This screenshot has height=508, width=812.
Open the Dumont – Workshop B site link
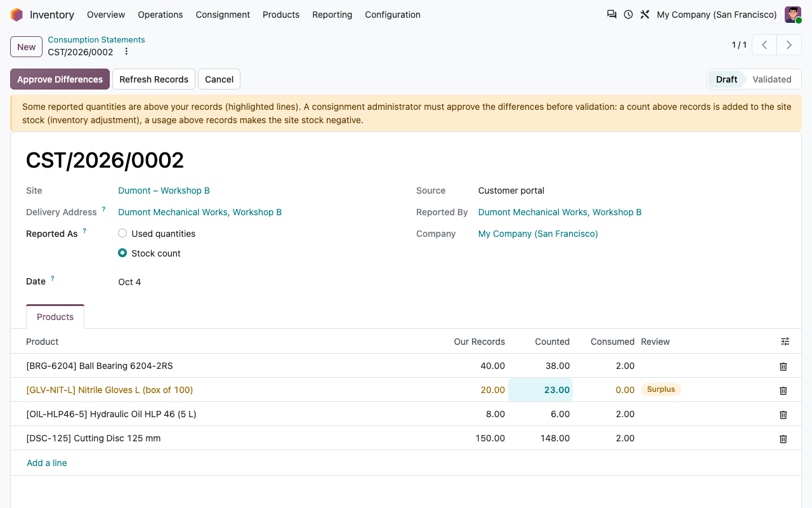(164, 190)
